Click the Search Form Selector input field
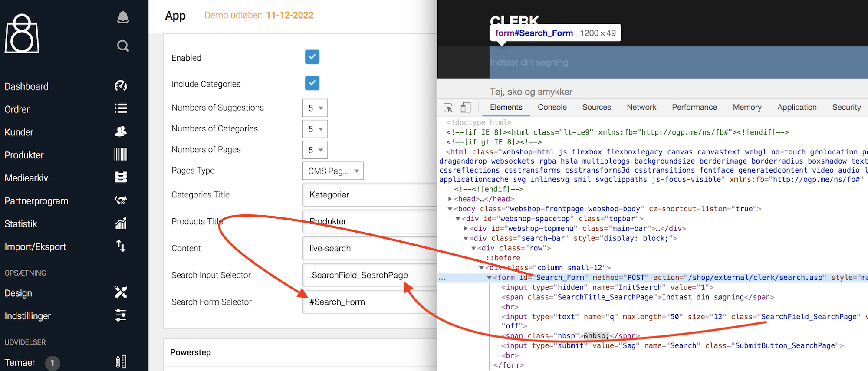 (x=369, y=302)
